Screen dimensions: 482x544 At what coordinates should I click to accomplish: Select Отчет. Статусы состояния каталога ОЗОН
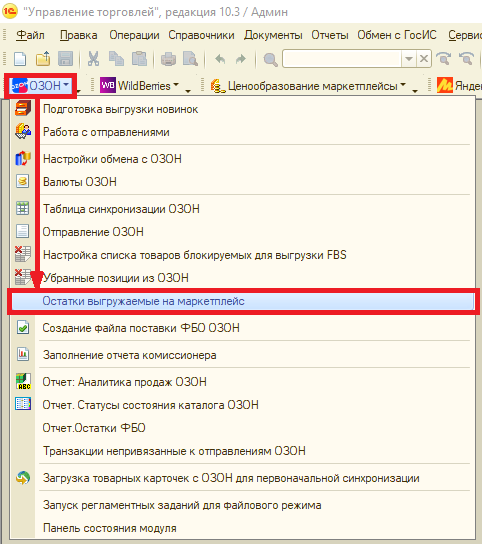click(243, 405)
